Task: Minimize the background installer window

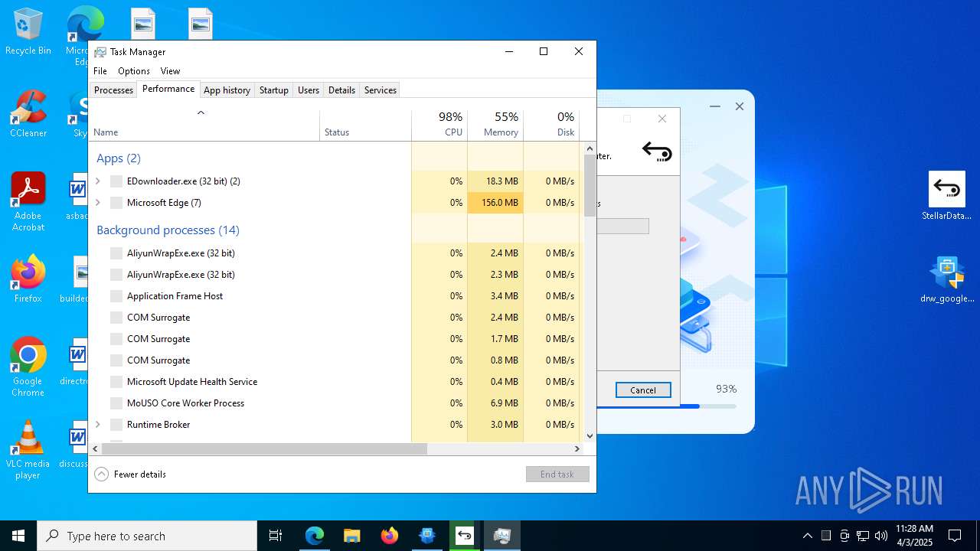Action: click(x=715, y=106)
